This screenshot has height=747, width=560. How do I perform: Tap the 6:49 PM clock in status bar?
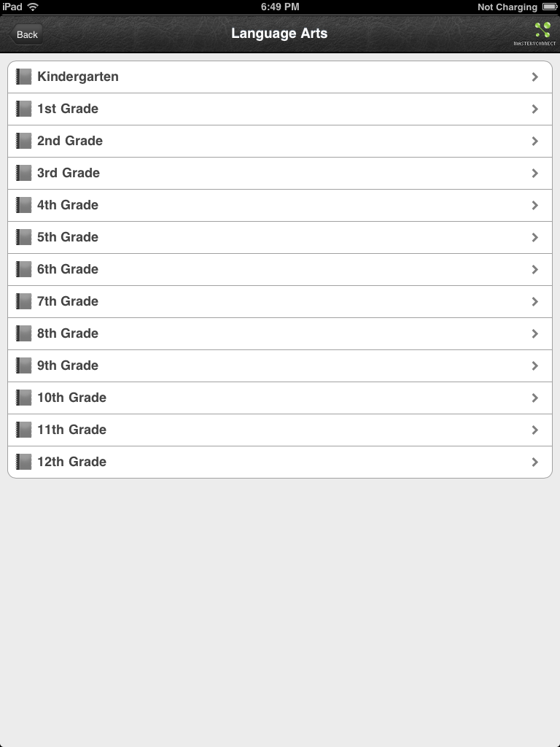[x=280, y=7]
